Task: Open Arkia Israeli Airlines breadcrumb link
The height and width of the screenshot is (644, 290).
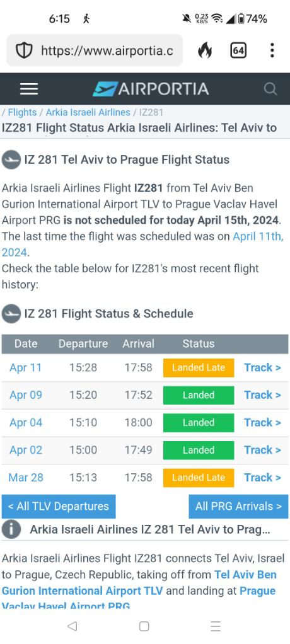Action: coord(88,112)
